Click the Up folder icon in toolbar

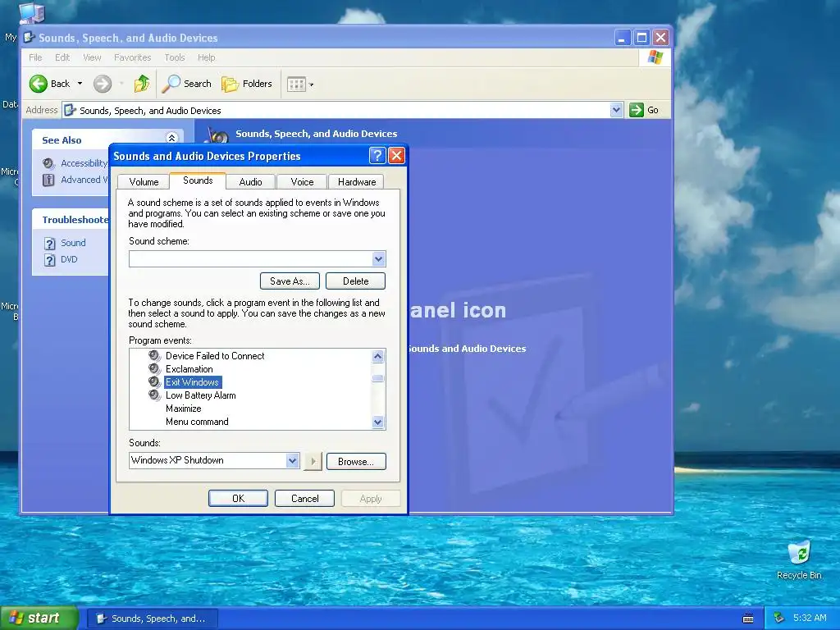pyautogui.click(x=141, y=84)
